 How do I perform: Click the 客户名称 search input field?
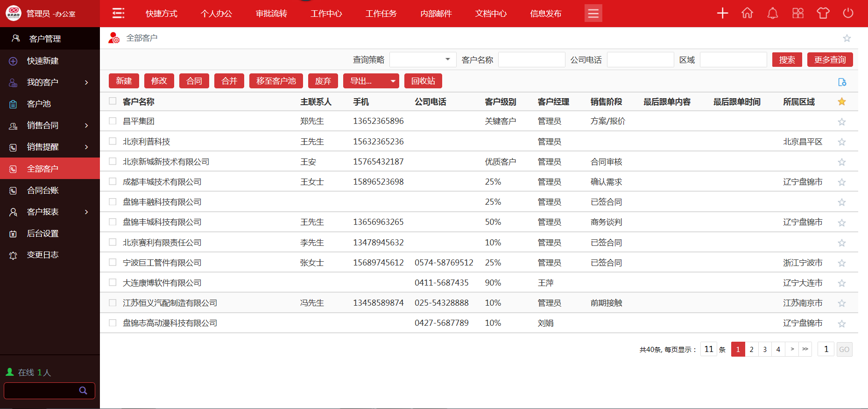click(531, 60)
